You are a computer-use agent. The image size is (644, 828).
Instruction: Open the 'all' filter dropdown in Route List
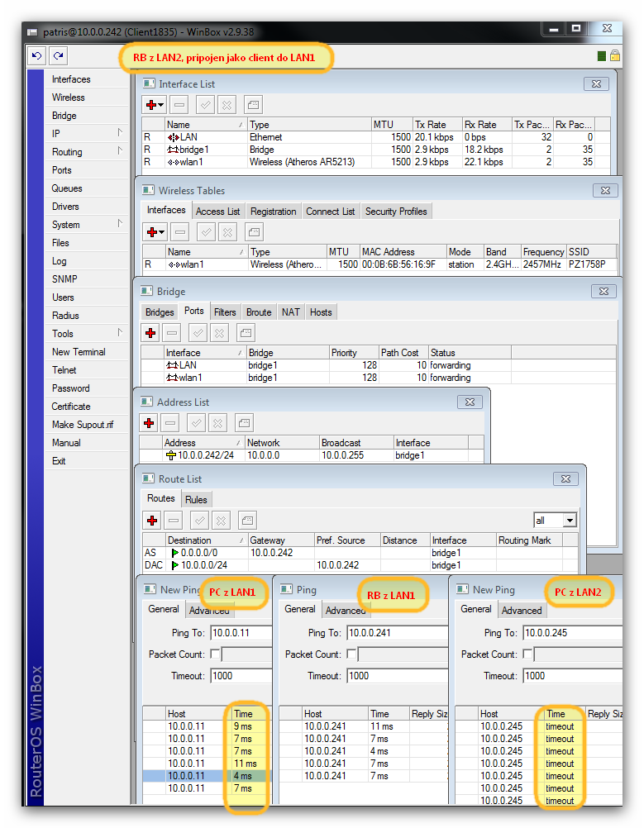click(570, 521)
